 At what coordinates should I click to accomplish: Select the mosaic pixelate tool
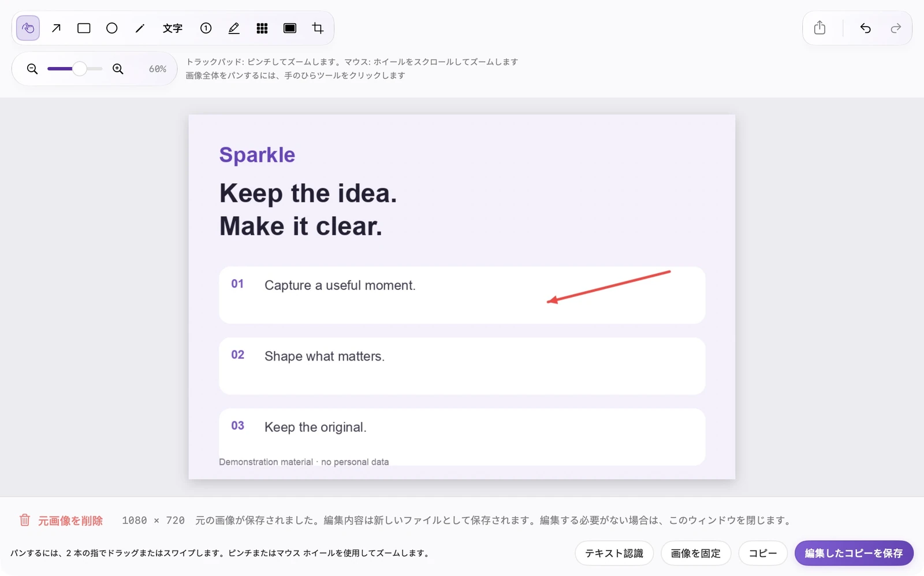click(x=262, y=28)
